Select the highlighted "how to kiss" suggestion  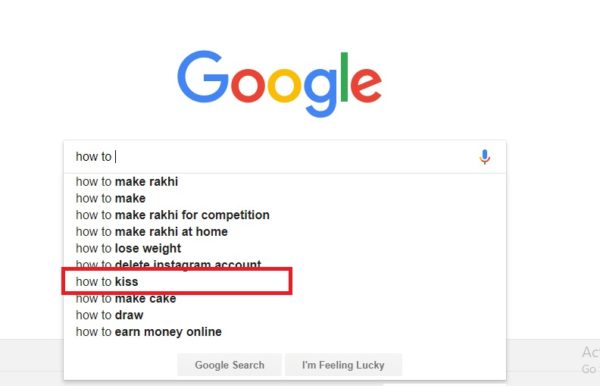[x=177, y=282]
